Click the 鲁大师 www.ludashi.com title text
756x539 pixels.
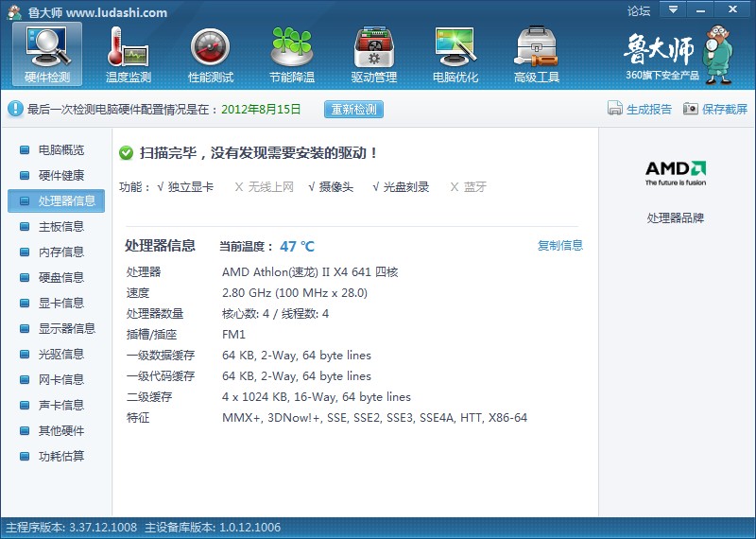pyautogui.click(x=97, y=12)
